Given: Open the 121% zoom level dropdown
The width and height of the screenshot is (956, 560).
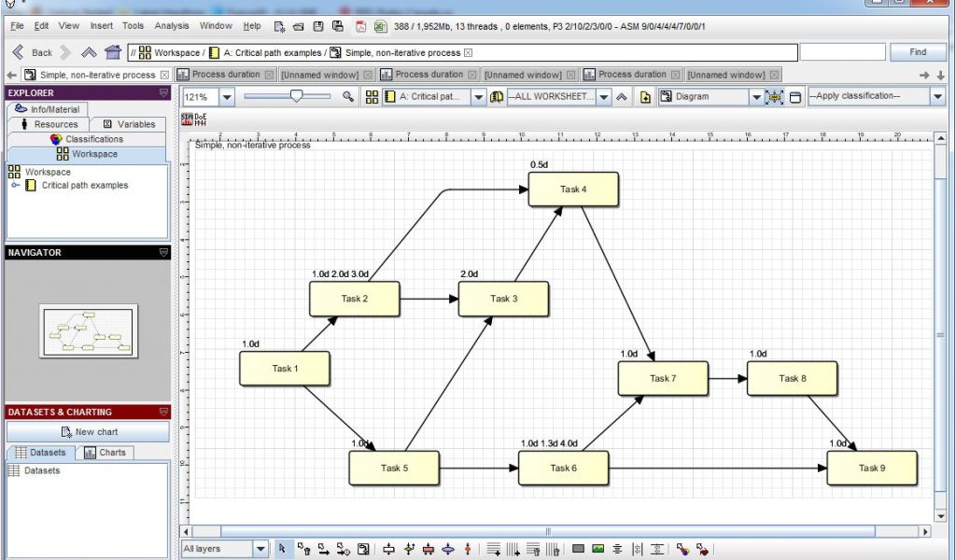Looking at the screenshot, I should point(228,97).
